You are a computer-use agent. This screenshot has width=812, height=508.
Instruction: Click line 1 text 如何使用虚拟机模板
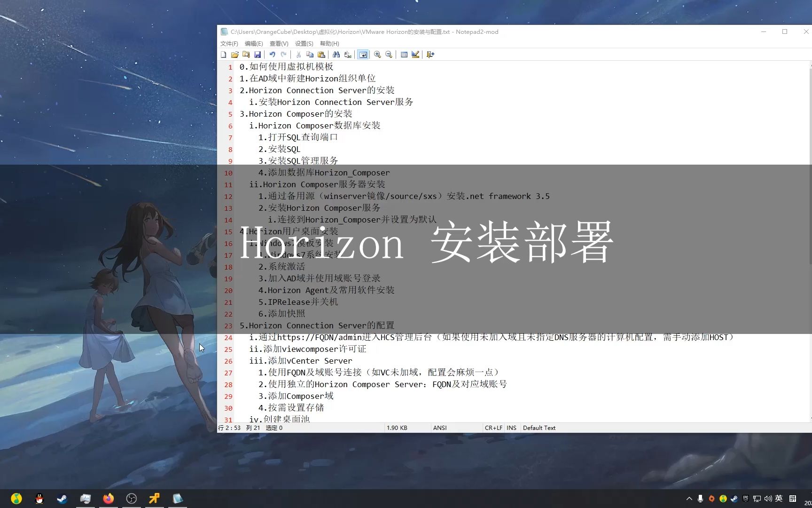click(x=291, y=67)
